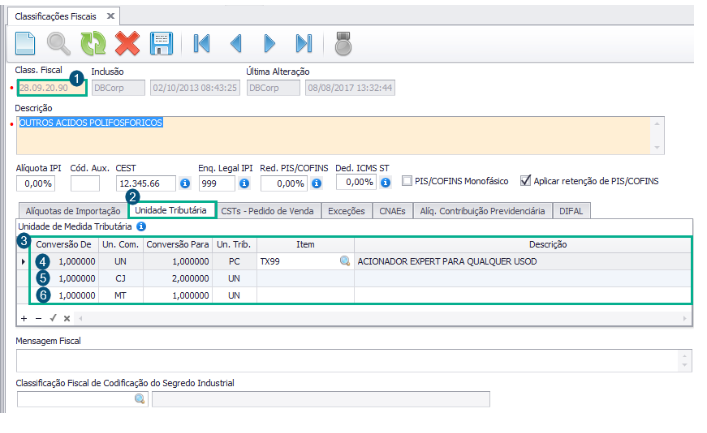
Task: Go to the first record
Action: point(201,43)
